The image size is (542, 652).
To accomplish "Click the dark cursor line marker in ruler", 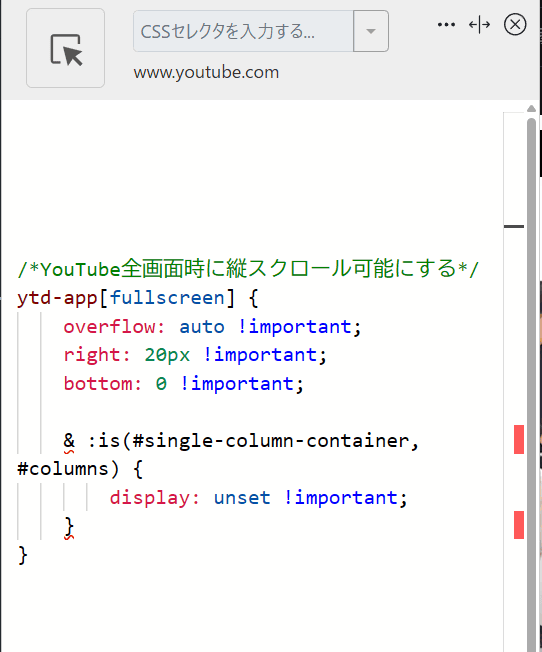I will pyautogui.click(x=514, y=227).
